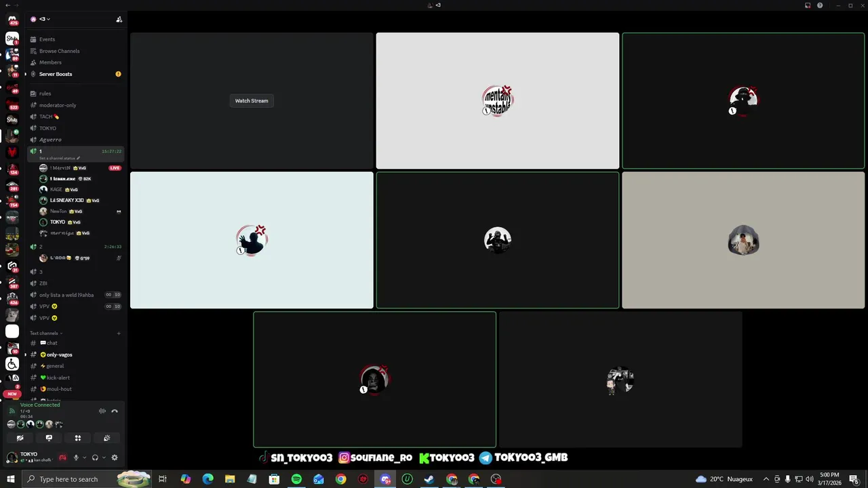Open the general text channel
Image resolution: width=868 pixels, height=488 pixels.
point(75,366)
